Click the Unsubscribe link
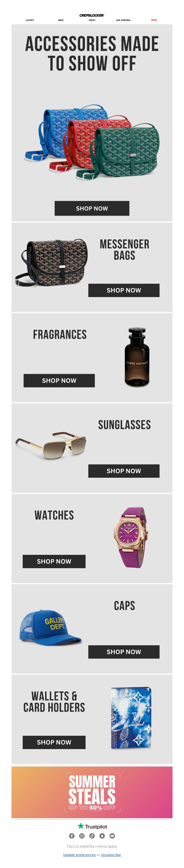 [111, 854]
